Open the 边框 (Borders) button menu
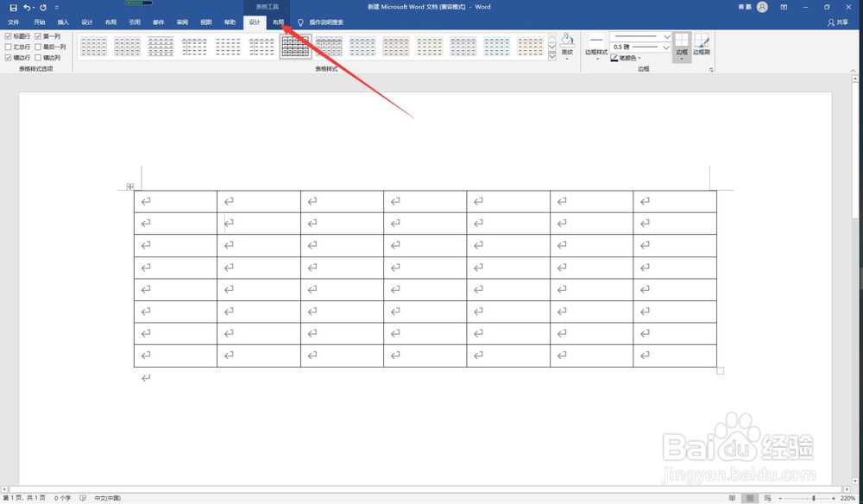The width and height of the screenshot is (863, 504). 682,47
